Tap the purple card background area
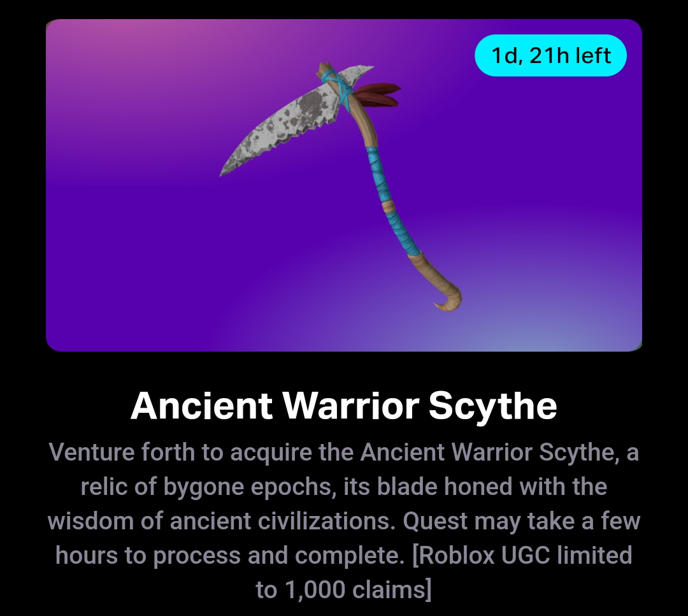This screenshot has width=688, height=616. click(x=132, y=263)
